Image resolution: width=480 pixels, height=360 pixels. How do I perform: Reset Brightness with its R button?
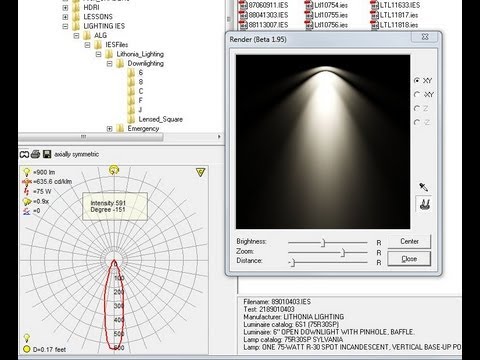(x=379, y=243)
